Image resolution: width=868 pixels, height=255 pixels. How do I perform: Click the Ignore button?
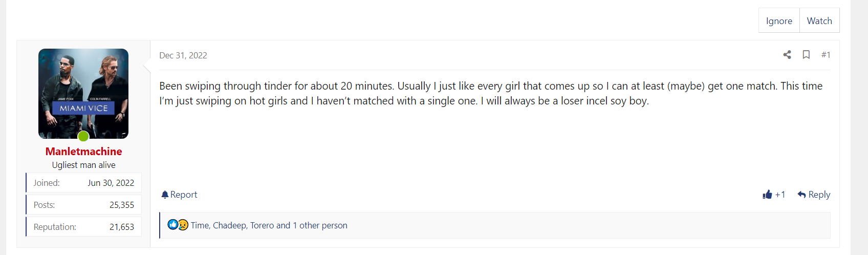click(779, 20)
